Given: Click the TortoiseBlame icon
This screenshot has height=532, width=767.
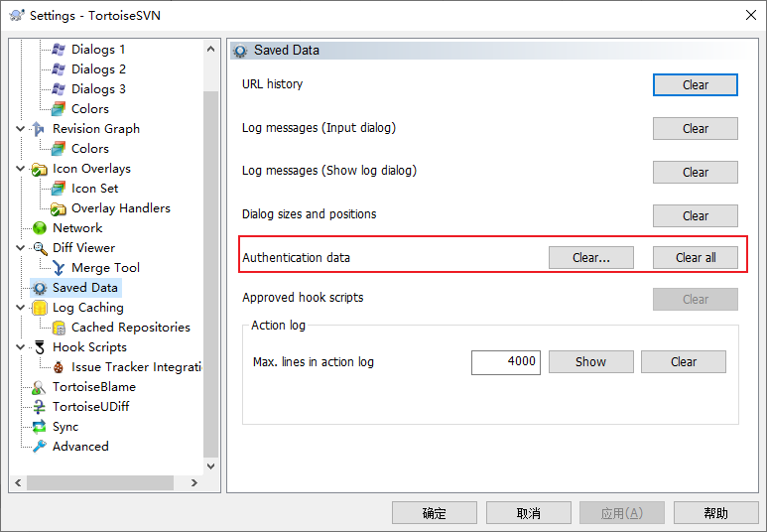Looking at the screenshot, I should pos(40,387).
